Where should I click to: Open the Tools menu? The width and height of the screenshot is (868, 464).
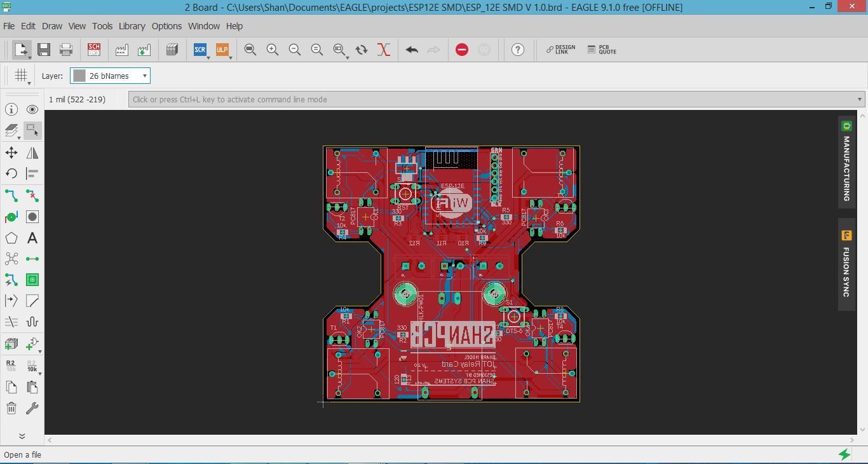(x=102, y=26)
